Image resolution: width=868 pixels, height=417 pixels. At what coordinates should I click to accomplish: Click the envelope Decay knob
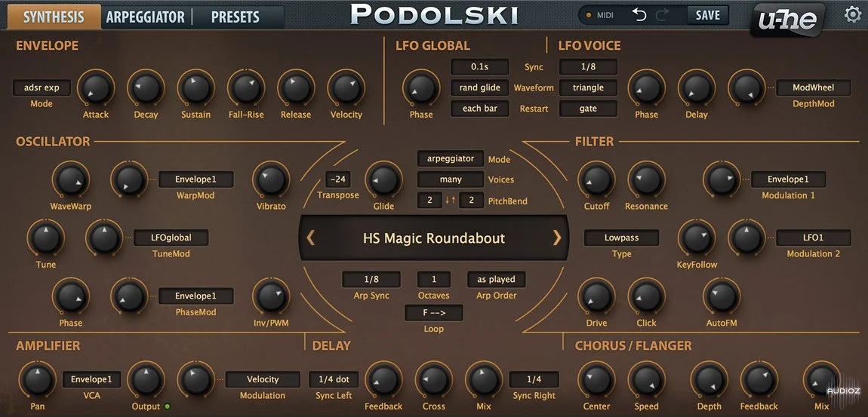pyautogui.click(x=146, y=88)
